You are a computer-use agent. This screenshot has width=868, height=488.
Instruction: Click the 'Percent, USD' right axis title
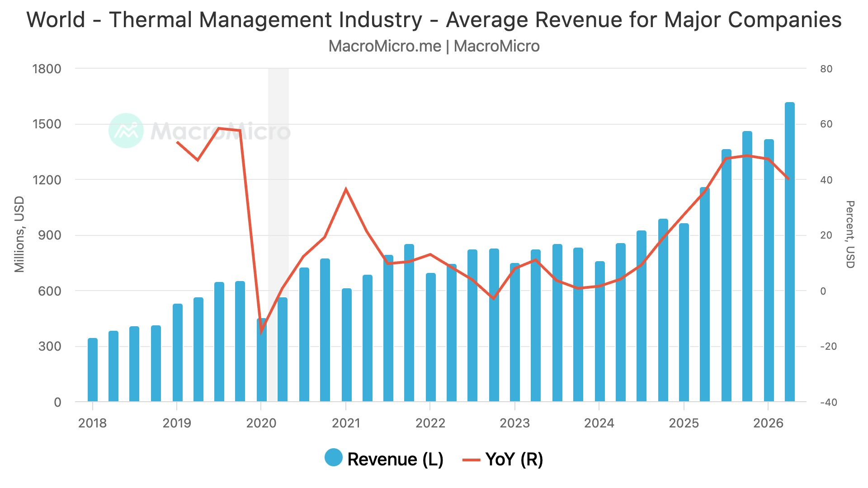pos(850,235)
